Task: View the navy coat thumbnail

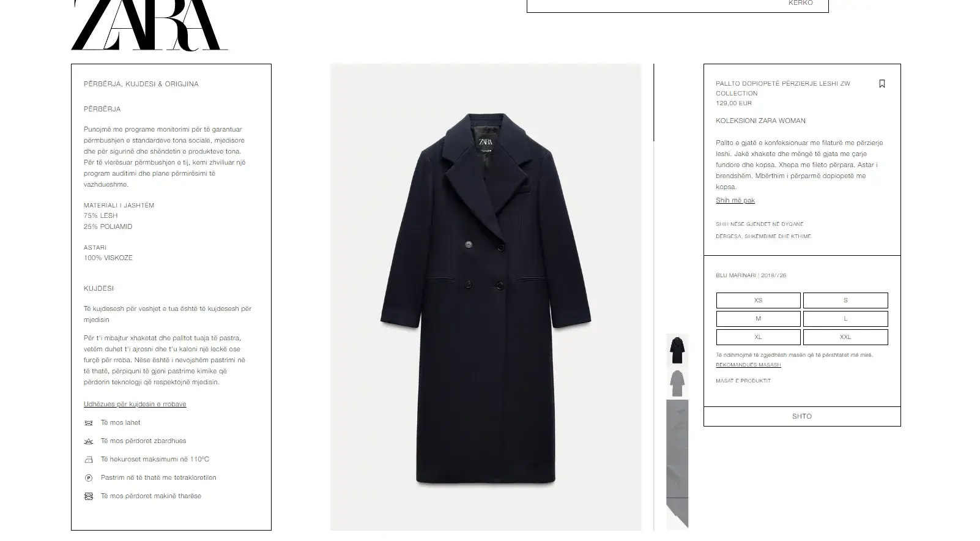Action: pos(677,351)
